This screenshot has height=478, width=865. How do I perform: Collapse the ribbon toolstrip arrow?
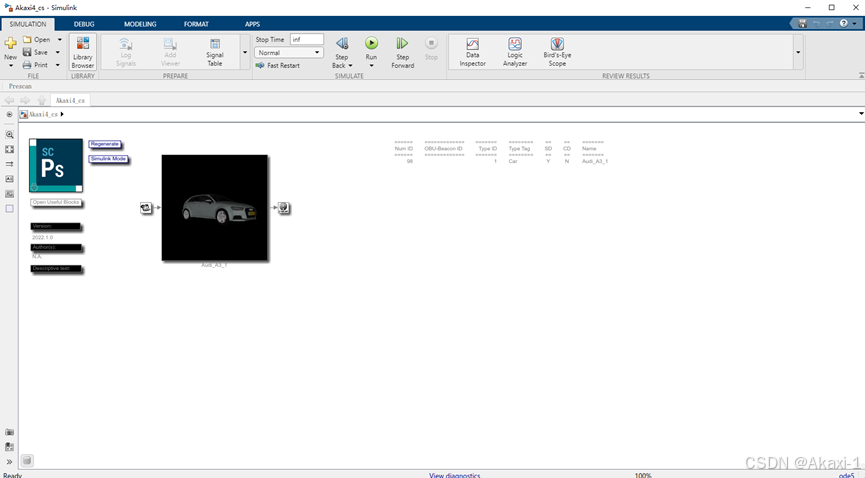861,75
